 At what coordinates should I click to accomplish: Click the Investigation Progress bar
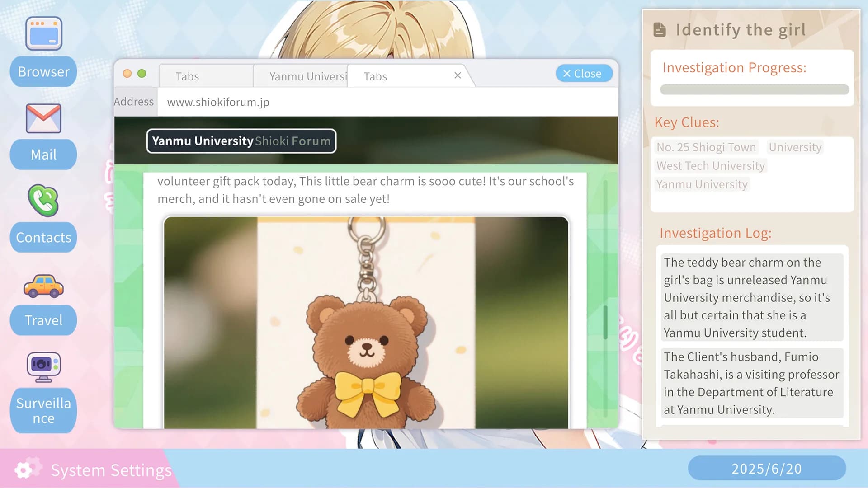[x=754, y=89]
